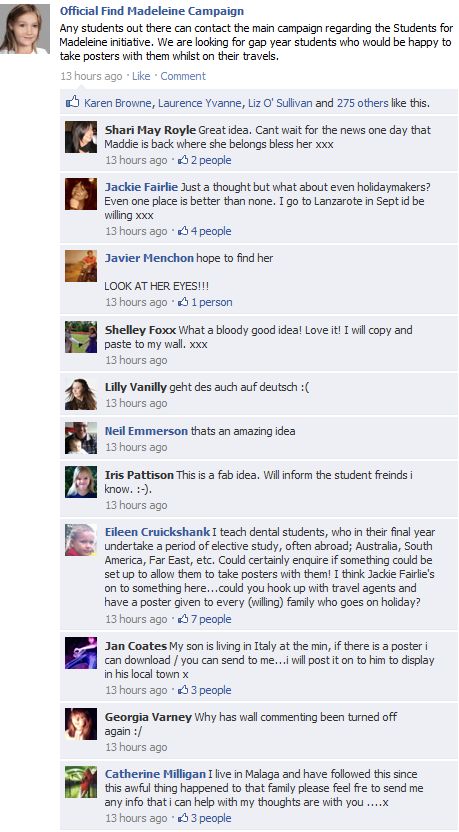Visit Liz O' Sullivan's profile
The width and height of the screenshot is (459, 832).
click(x=280, y=103)
